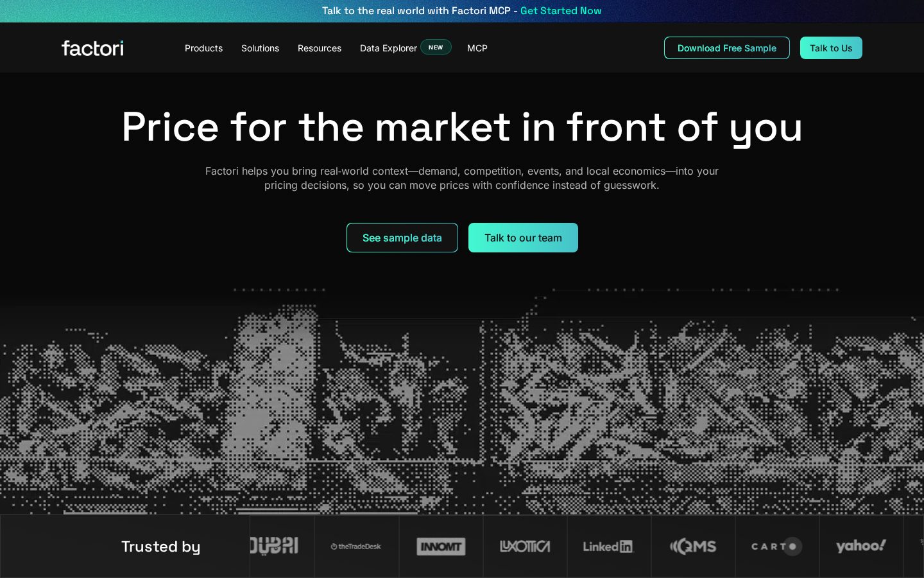The width and height of the screenshot is (924, 578).
Task: Follow the Get Started Now link
Action: 561,11
